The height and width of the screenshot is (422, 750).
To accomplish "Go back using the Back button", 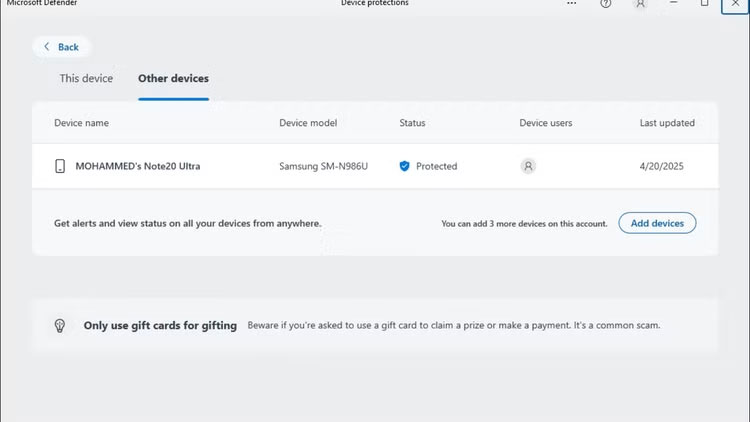I will [61, 47].
